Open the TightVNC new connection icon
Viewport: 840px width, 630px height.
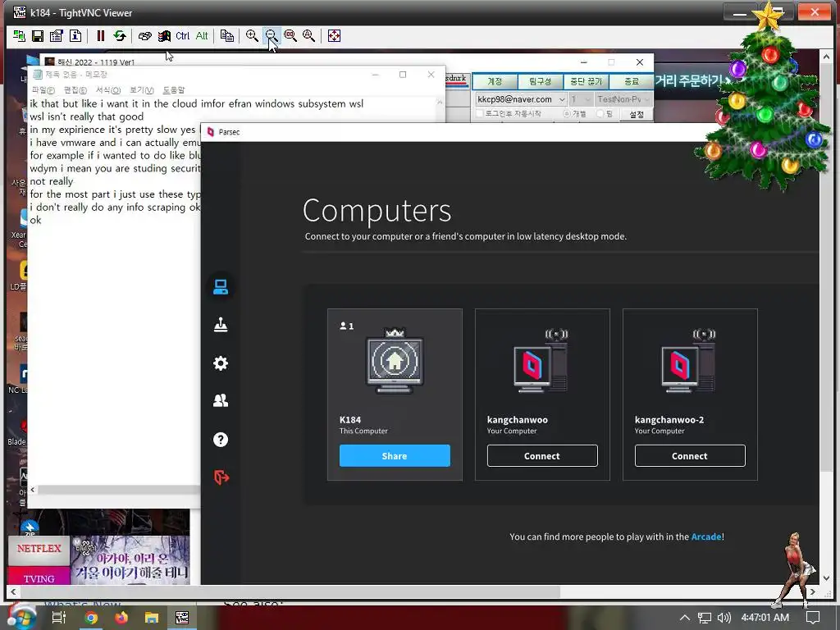click(x=20, y=36)
